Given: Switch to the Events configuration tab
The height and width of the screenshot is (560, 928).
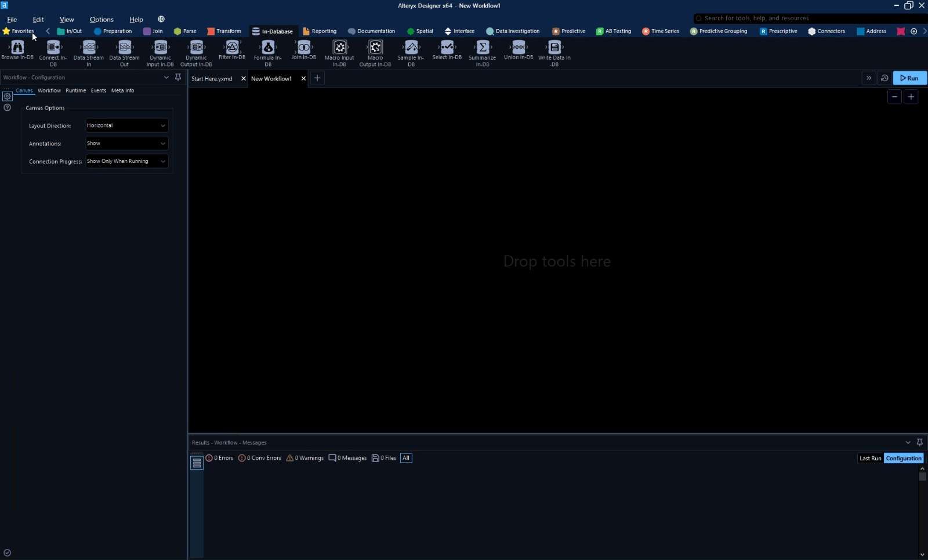Looking at the screenshot, I should [x=99, y=90].
